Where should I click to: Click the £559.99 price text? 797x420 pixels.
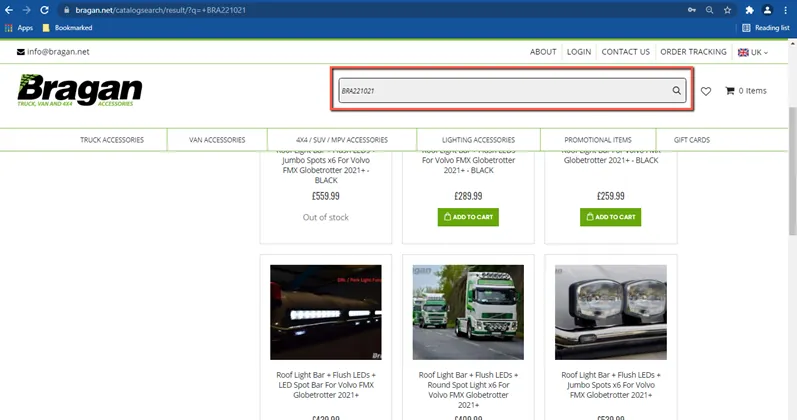[326, 196]
